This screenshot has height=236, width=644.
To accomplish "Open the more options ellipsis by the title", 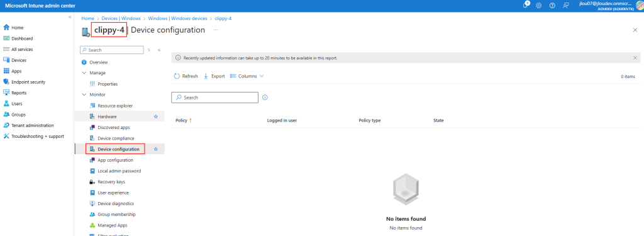I will pos(216,30).
